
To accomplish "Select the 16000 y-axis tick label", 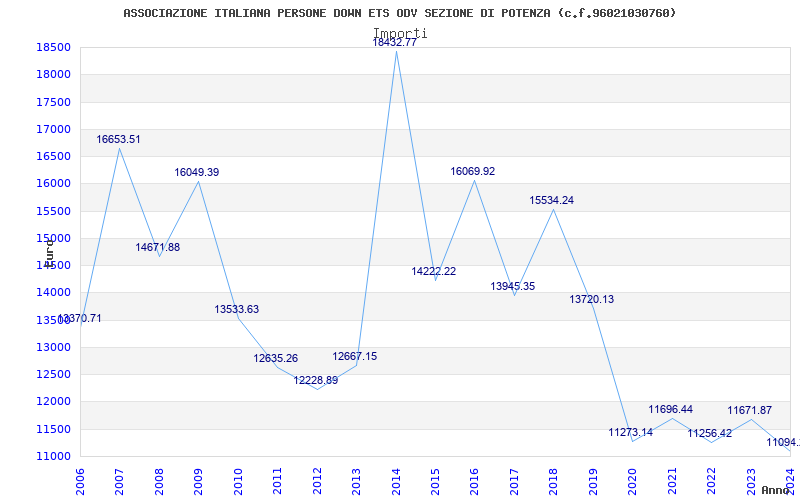I will tap(53, 184).
